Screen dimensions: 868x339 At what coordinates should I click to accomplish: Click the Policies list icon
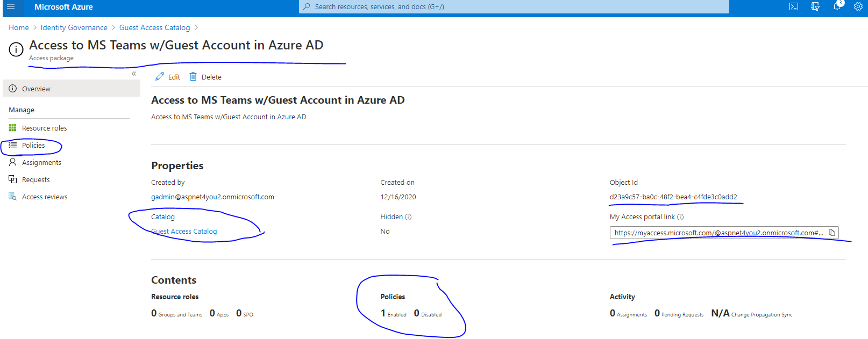point(12,145)
